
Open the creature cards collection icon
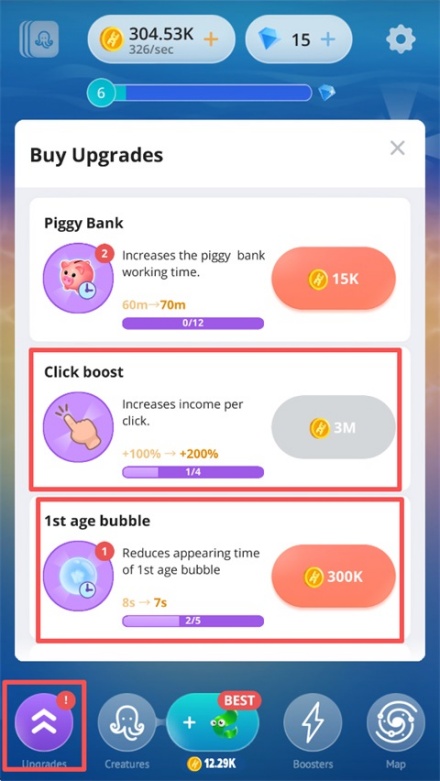click(x=39, y=39)
